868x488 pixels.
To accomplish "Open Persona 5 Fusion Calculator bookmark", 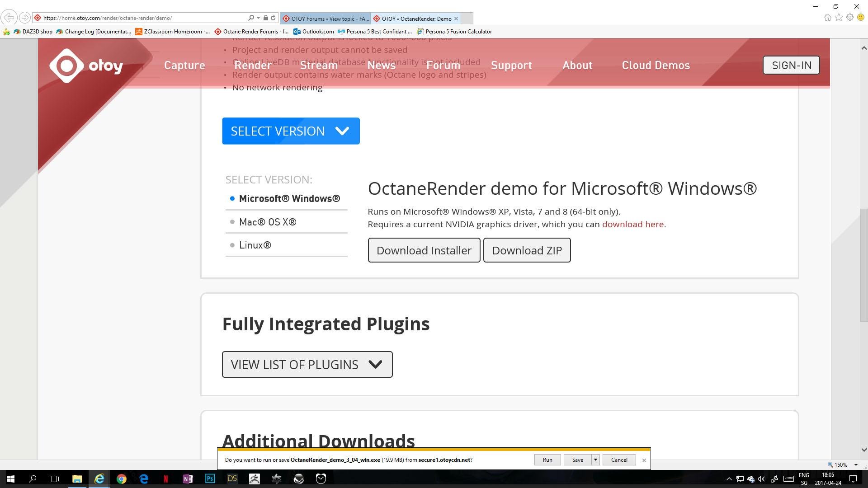I will point(454,32).
